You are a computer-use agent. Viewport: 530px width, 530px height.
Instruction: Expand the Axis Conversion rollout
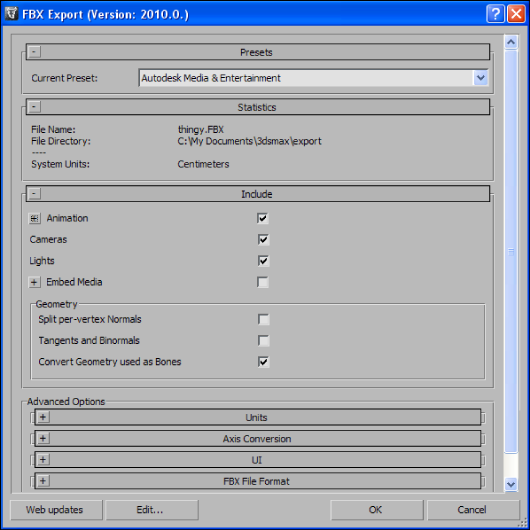(258, 439)
